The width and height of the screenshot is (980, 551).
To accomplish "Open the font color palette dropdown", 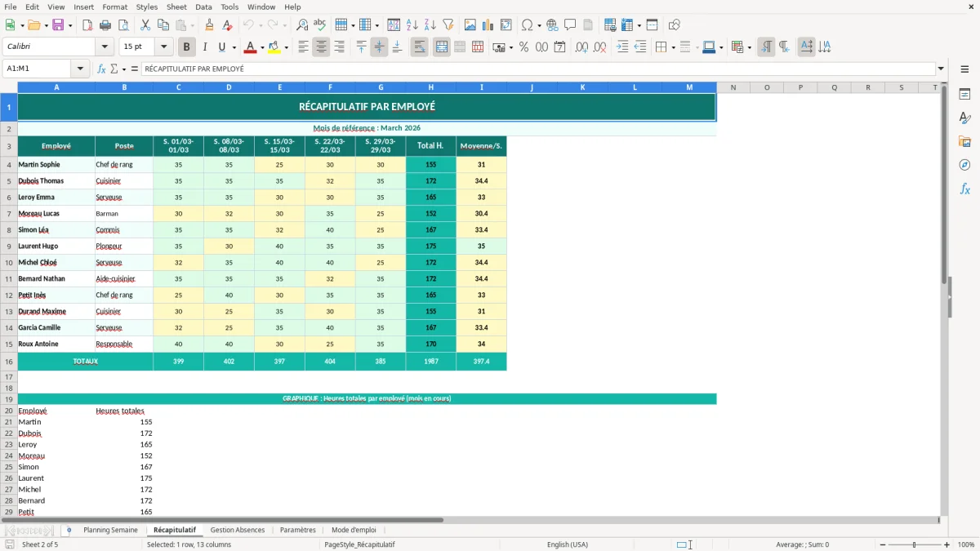I will tap(262, 47).
